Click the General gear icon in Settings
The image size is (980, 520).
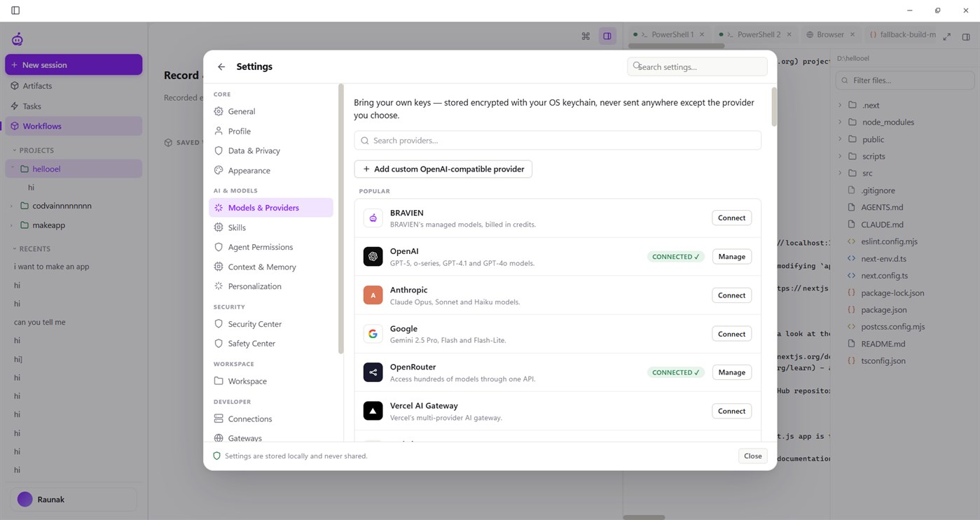[219, 111]
